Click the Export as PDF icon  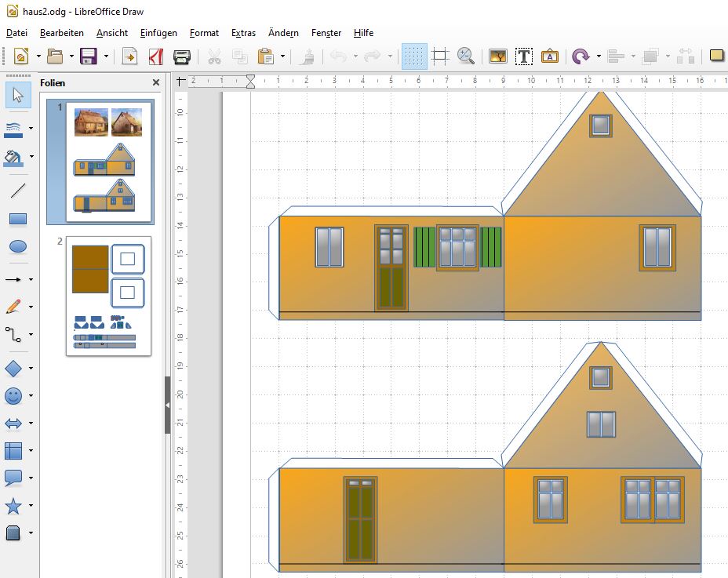(x=155, y=56)
